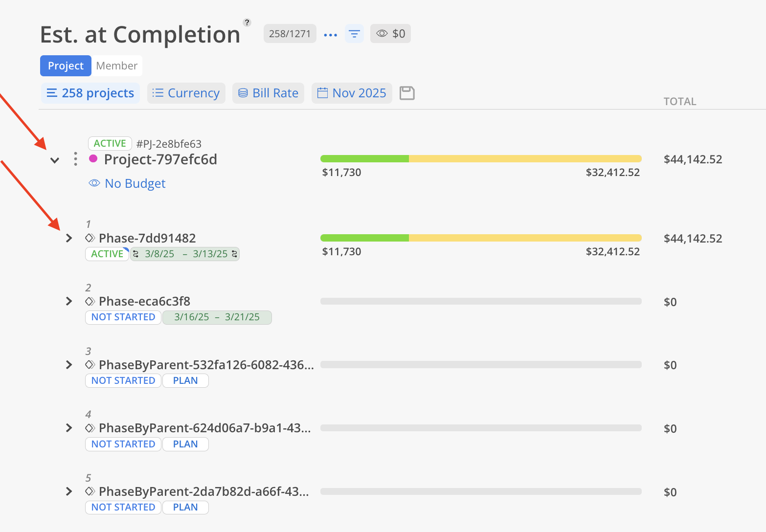Expand the PhaseByParent-532fa126 row
766x532 pixels.
point(69,365)
